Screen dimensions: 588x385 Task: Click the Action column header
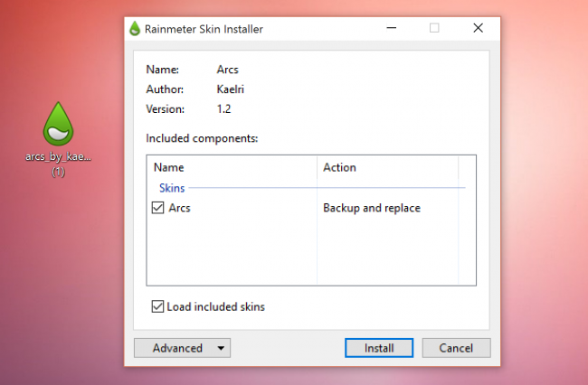[388, 167]
